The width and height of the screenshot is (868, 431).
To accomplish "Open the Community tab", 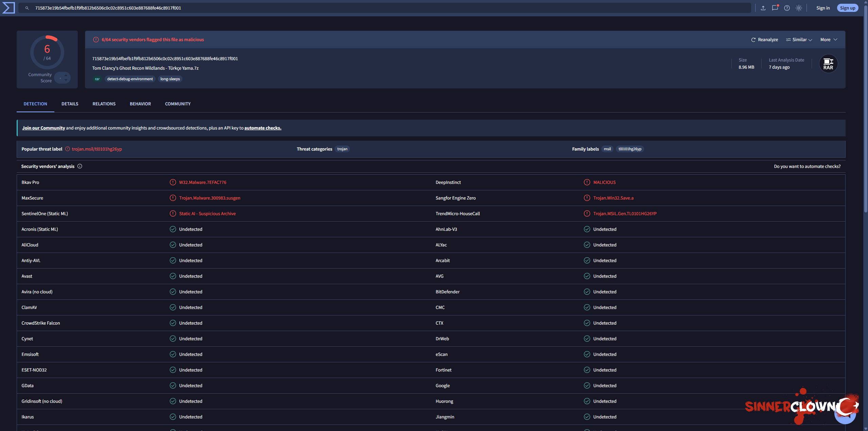I will (x=178, y=104).
